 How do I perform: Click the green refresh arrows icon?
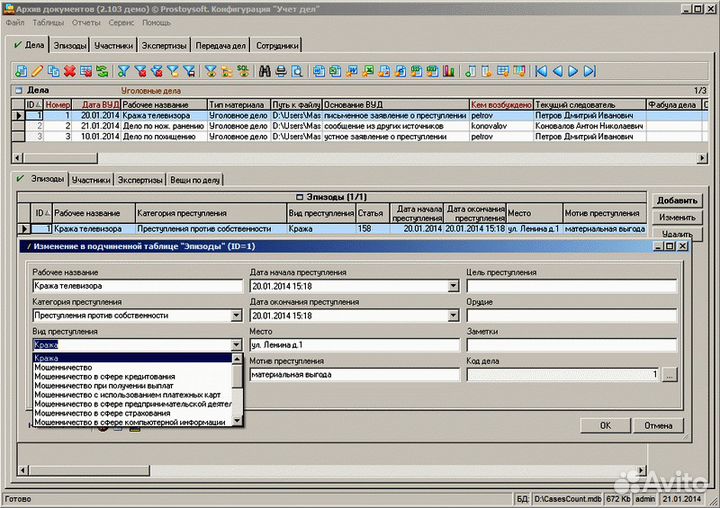[x=101, y=71]
